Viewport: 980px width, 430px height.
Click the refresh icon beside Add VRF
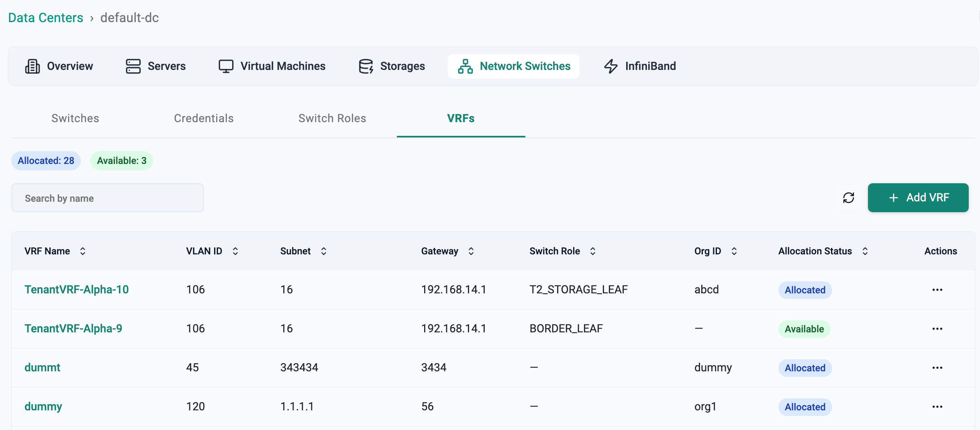point(848,198)
